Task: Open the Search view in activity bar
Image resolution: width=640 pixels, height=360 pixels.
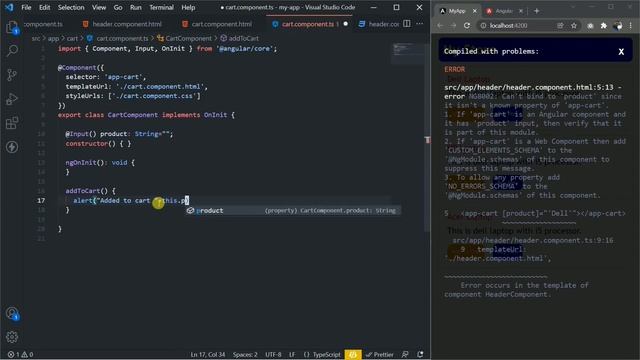Action: 12,51
